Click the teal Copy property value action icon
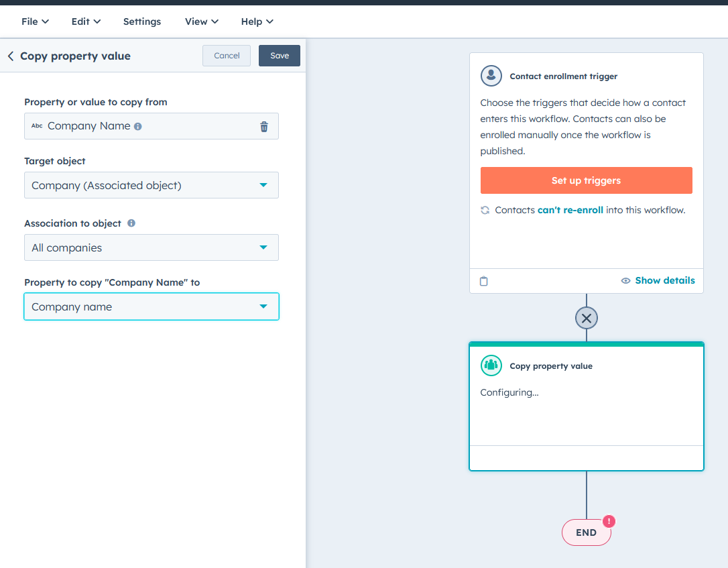728x568 pixels. point(491,365)
